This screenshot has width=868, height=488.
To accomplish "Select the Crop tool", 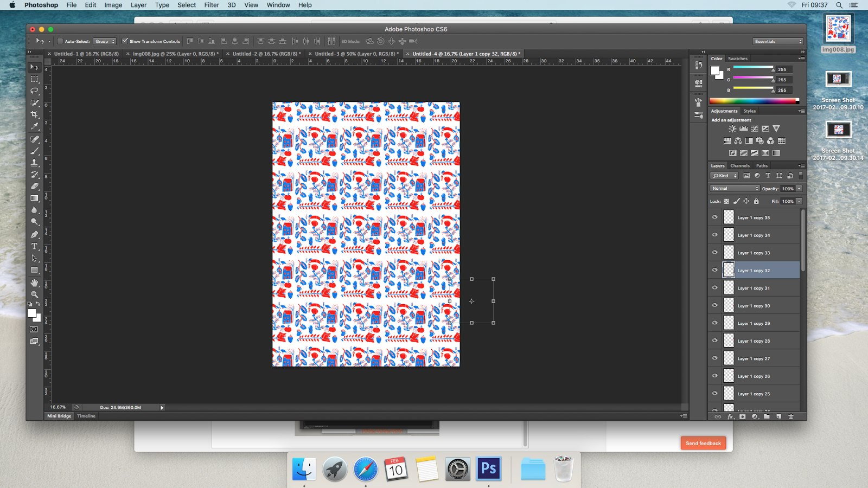I will [x=34, y=114].
